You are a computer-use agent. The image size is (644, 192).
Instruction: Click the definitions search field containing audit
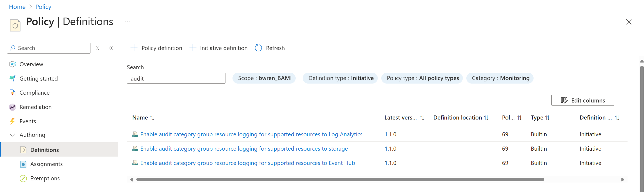176,78
